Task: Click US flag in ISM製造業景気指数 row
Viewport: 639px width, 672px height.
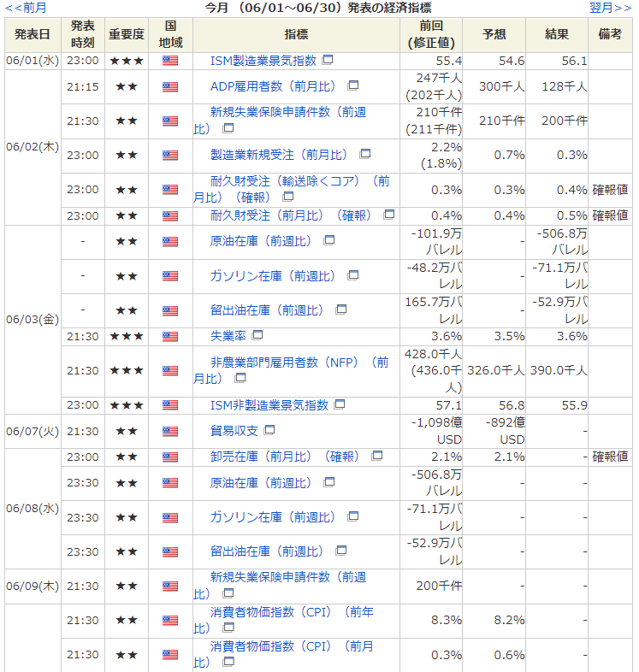Action: coord(170,61)
